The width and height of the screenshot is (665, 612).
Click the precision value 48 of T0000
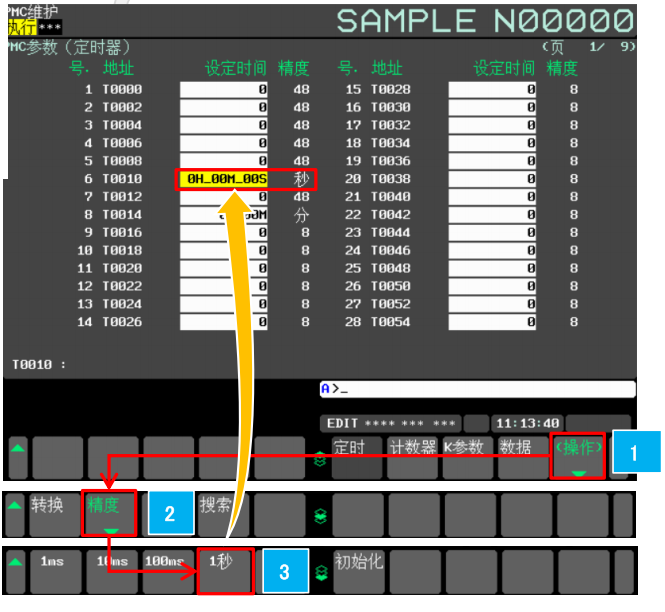pos(302,89)
